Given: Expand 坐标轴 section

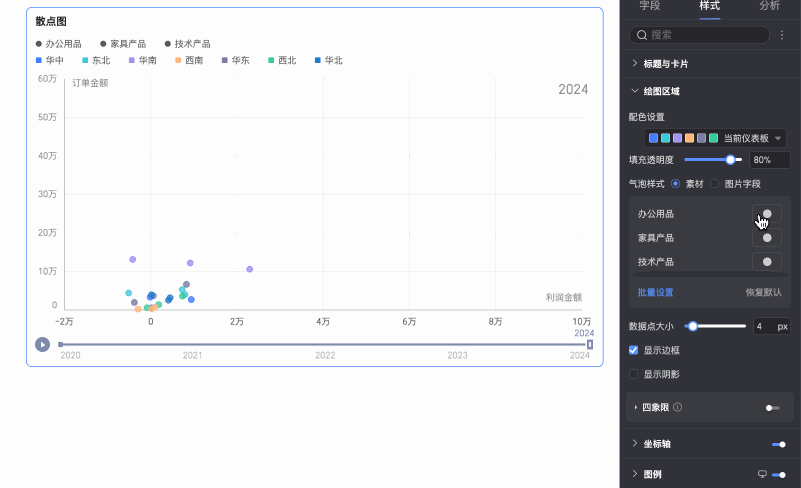Looking at the screenshot, I should (635, 444).
